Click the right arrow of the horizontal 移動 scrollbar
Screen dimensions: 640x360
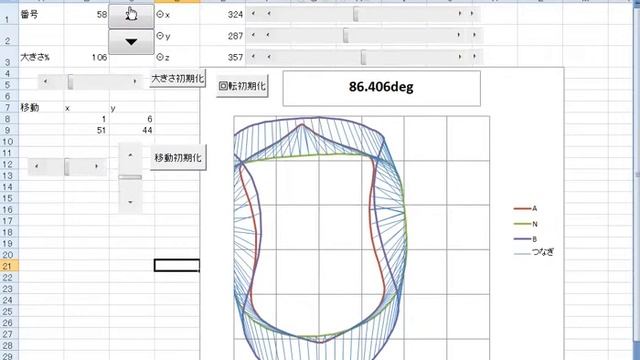(x=97, y=166)
